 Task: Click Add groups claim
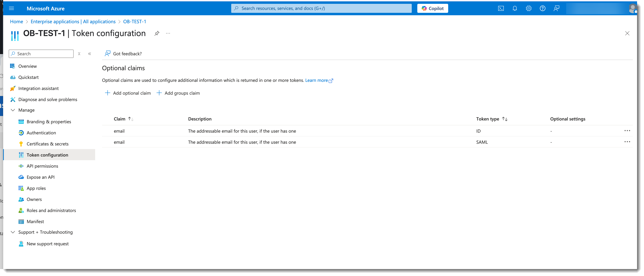178,93
